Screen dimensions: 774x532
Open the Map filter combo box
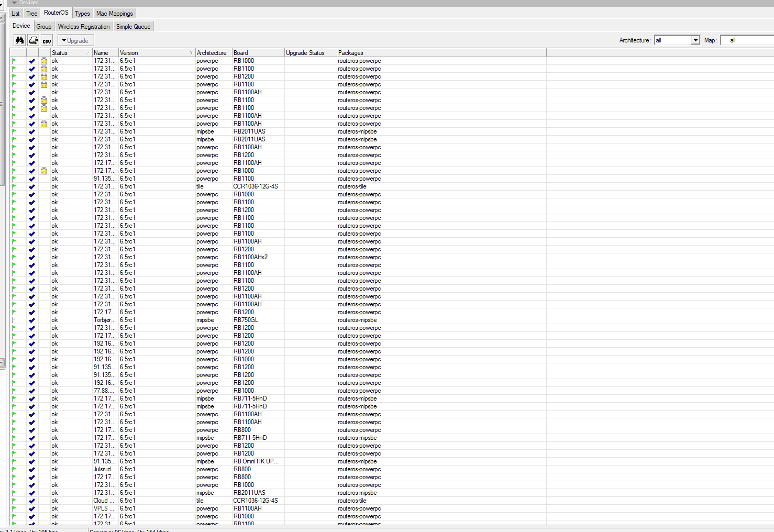(747, 40)
